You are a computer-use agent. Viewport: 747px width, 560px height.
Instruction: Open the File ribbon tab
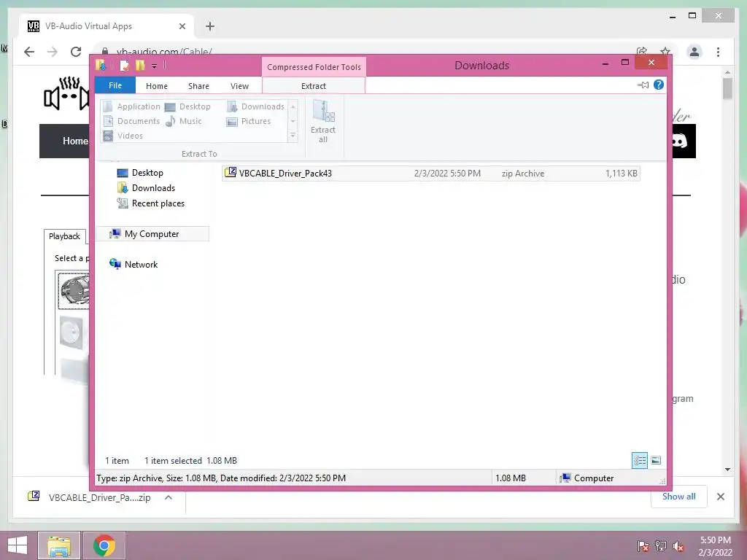115,85
